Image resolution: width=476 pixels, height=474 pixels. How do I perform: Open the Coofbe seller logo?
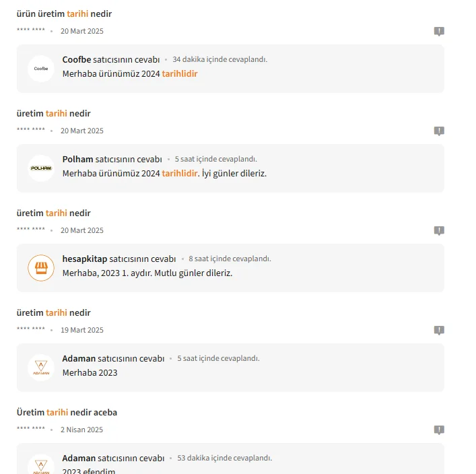[x=41, y=69]
